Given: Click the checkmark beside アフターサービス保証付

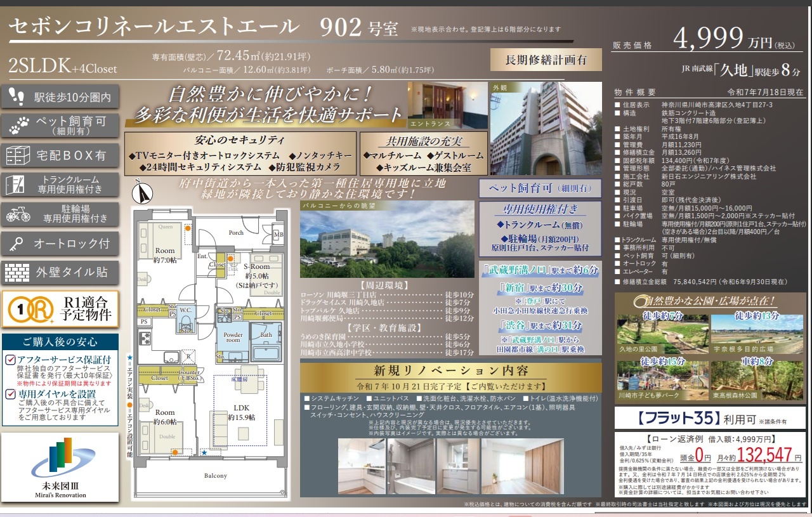Looking at the screenshot, I should tap(10, 360).
